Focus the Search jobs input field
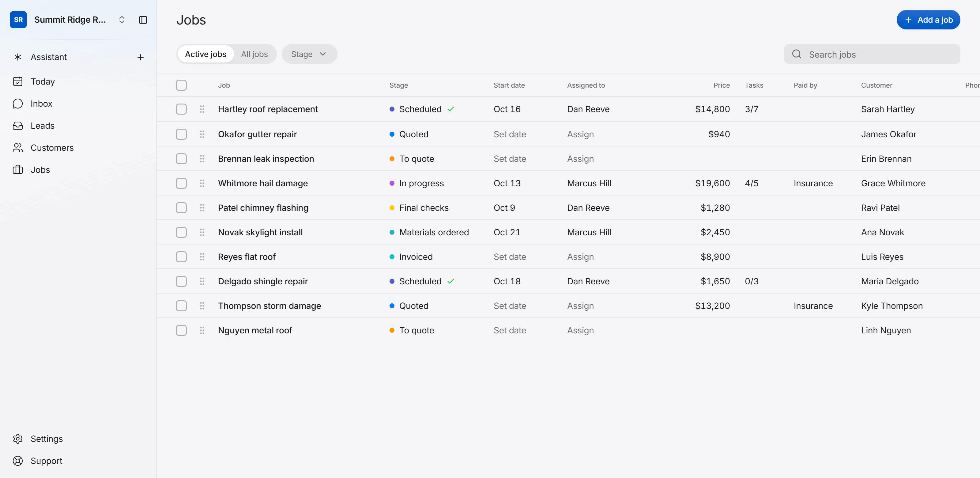 click(872, 54)
